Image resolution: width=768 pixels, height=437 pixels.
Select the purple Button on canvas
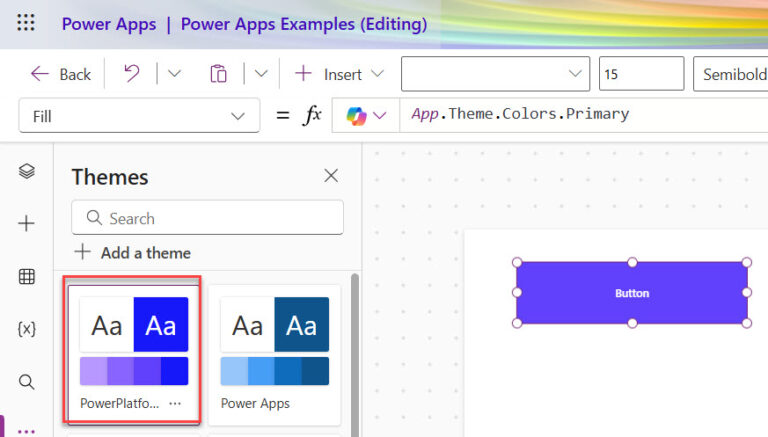[632, 293]
